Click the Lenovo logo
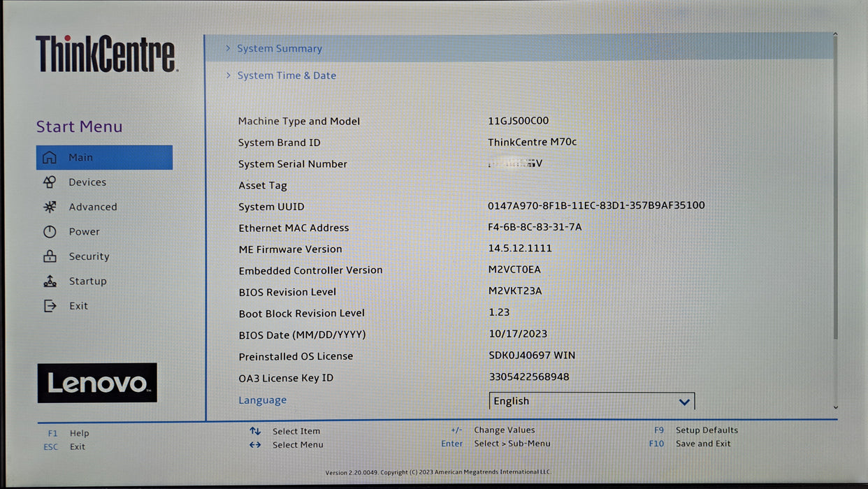The width and height of the screenshot is (868, 489). pos(97,383)
